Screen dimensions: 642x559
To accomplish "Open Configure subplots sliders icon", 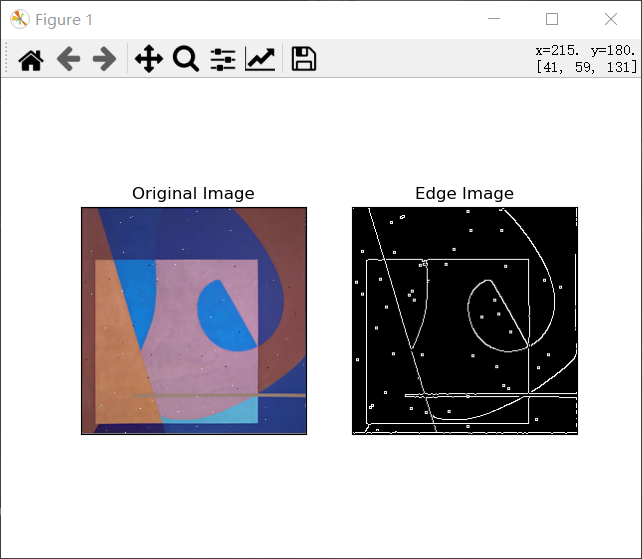I will coord(223,59).
